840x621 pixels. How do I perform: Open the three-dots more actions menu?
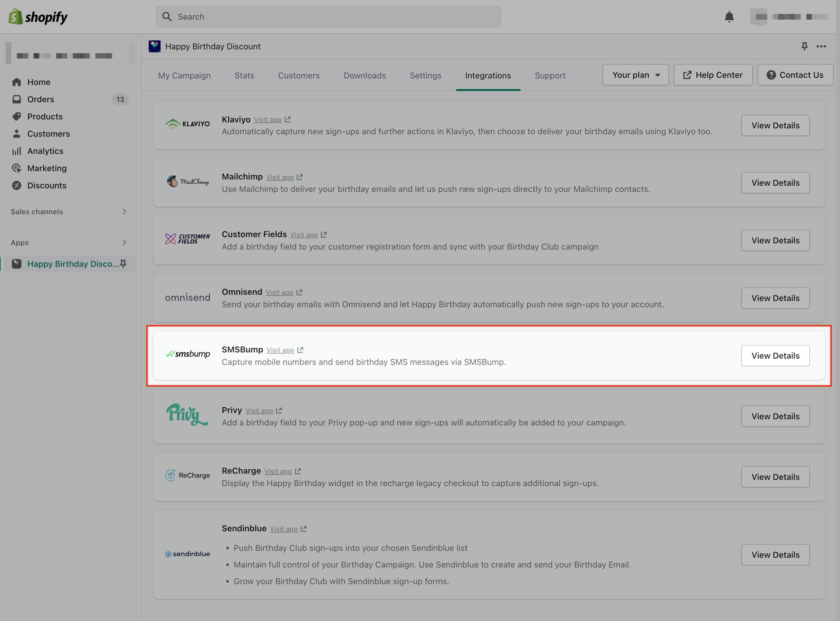tap(821, 46)
